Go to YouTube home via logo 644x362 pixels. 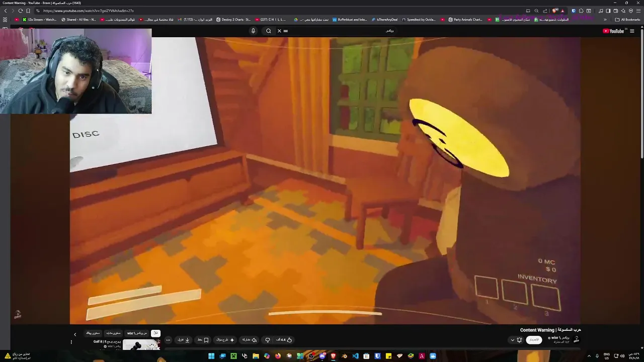[613, 31]
